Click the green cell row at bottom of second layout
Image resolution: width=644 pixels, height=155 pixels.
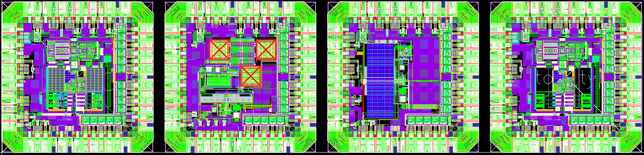pos(265,120)
